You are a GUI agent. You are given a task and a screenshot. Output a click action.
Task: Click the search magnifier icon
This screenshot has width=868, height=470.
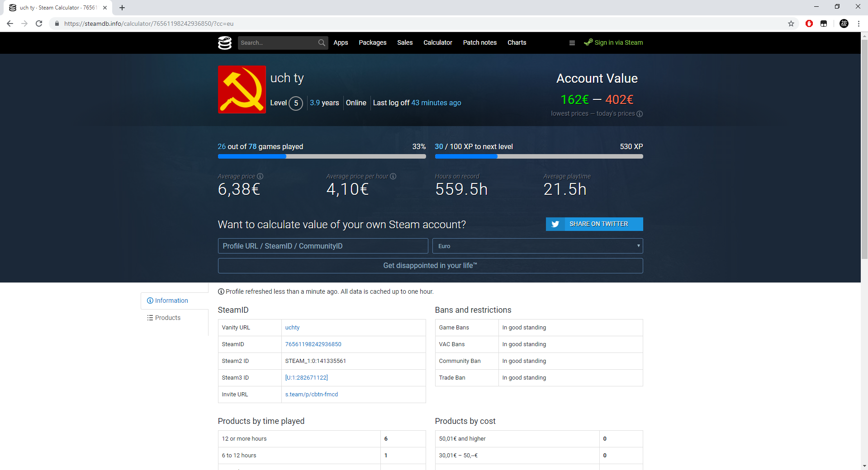pos(322,42)
